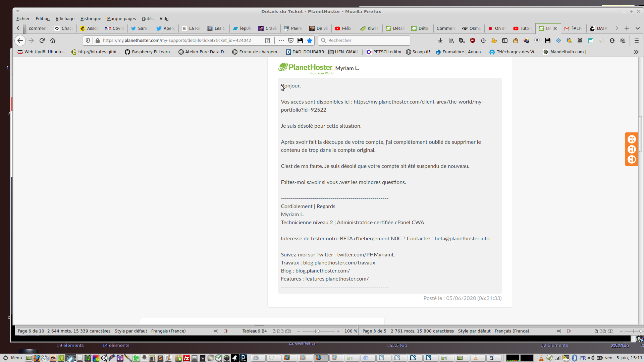Open the Firefox downloads panel
Viewport: 644px width, 362px height.
tap(440, 41)
